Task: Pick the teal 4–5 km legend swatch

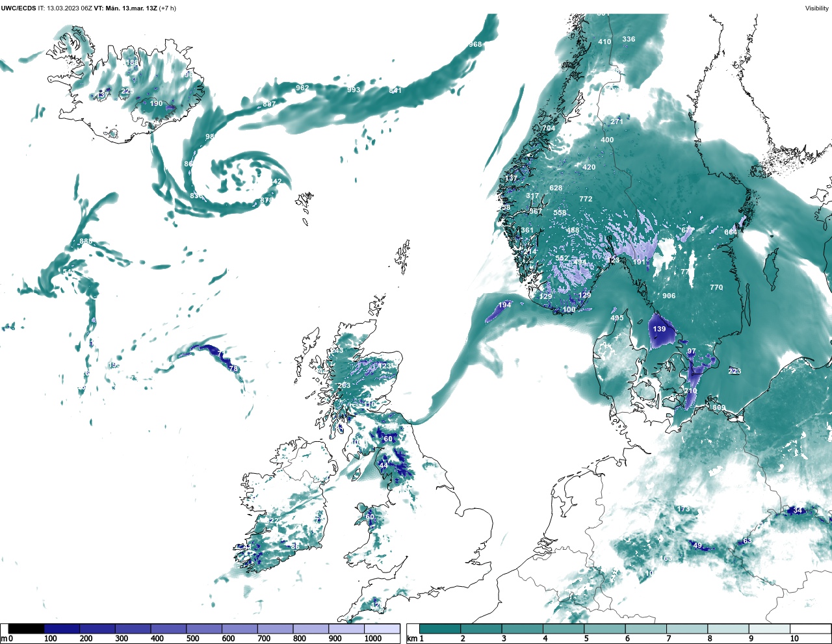Action: coord(564,629)
